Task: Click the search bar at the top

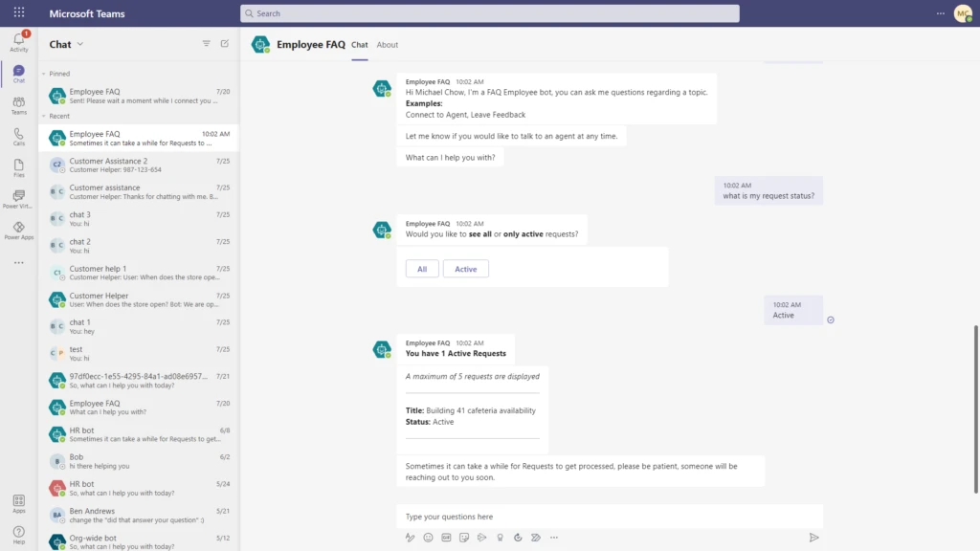Action: coord(490,12)
